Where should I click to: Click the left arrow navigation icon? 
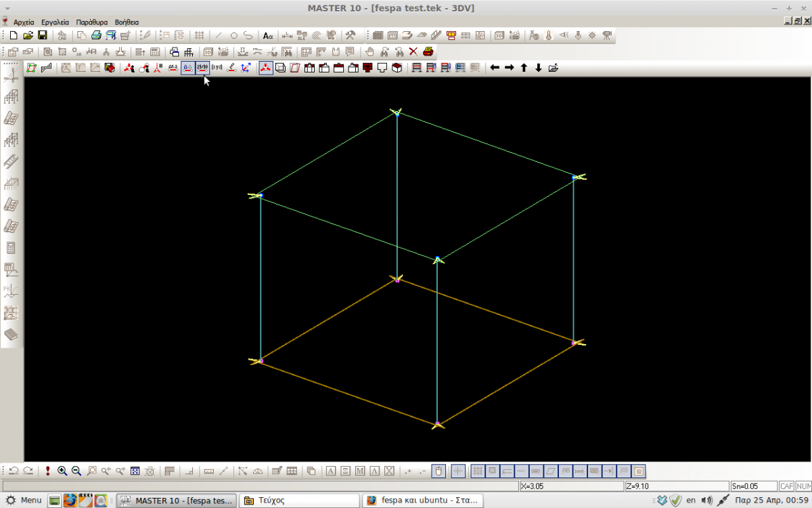point(495,68)
